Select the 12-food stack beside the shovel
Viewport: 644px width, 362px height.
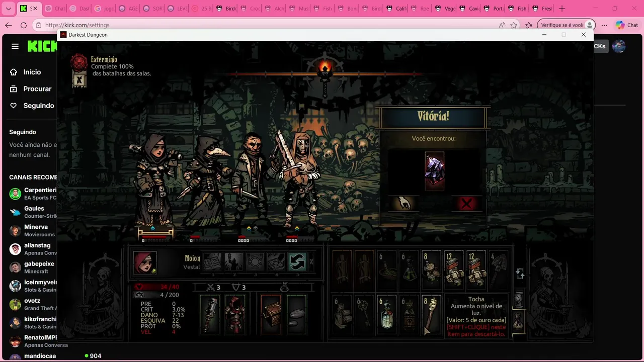476,269
